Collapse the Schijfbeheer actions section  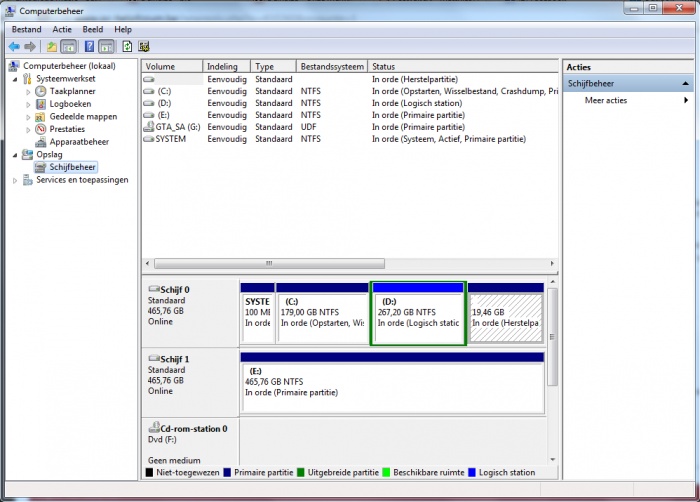(x=686, y=84)
